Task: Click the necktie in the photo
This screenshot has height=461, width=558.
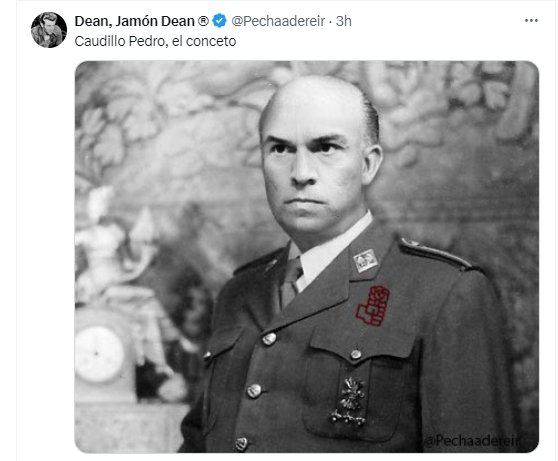Action: [290, 282]
